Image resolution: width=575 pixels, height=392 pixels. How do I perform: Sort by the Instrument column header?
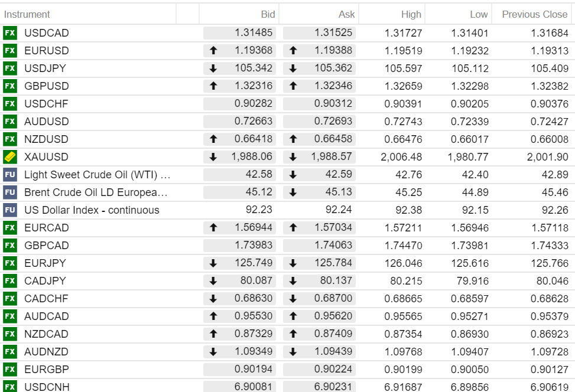(x=27, y=14)
